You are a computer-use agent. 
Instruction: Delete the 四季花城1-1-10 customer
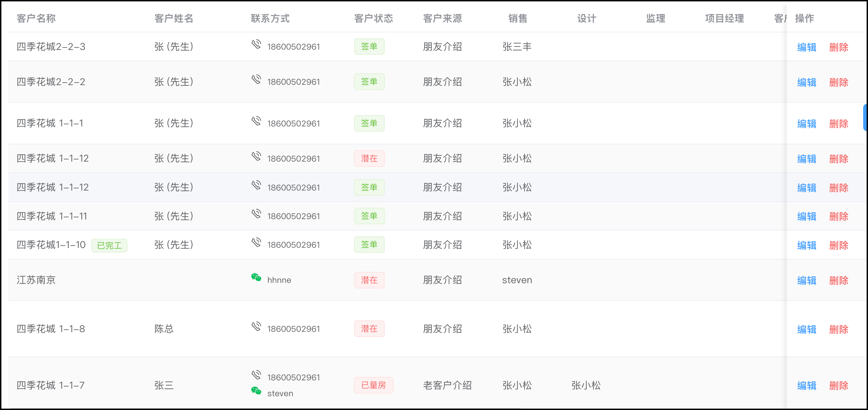tap(839, 245)
